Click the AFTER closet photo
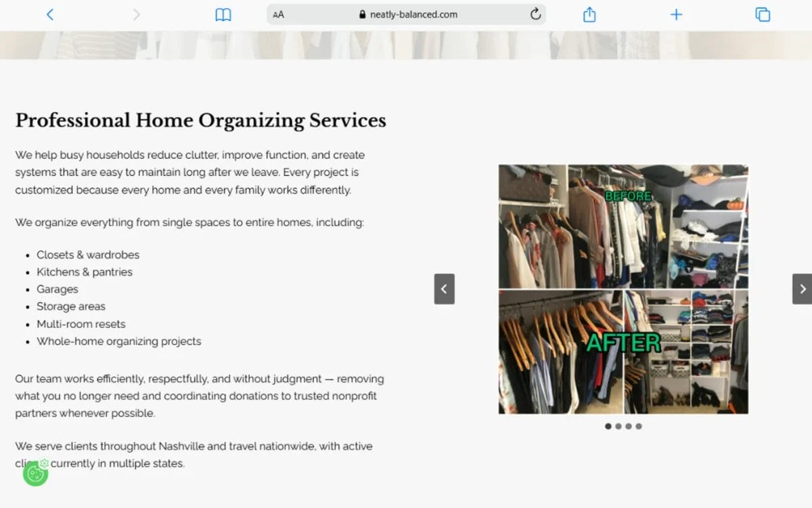 click(x=623, y=352)
